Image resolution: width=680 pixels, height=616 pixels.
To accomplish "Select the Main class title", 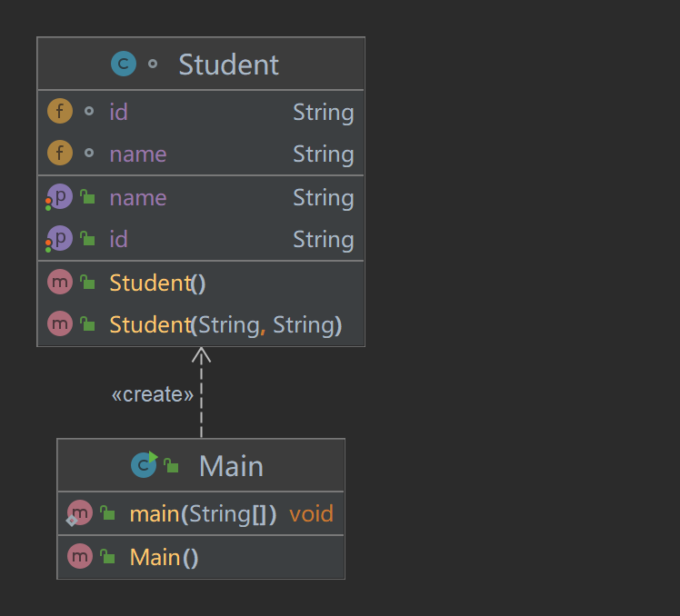I will tap(231, 466).
